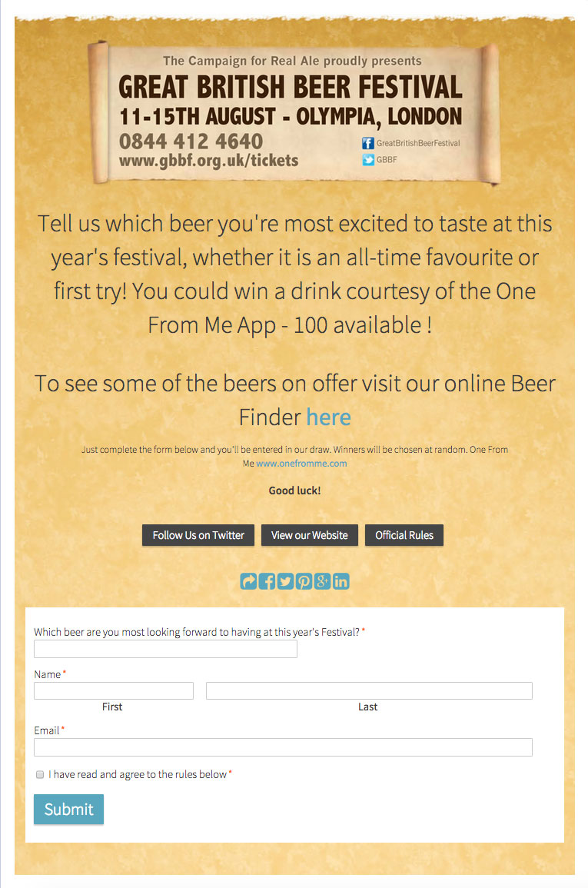Viewport: 588px width, 888px height.
Task: Click the Last name input field
Action: click(x=367, y=690)
